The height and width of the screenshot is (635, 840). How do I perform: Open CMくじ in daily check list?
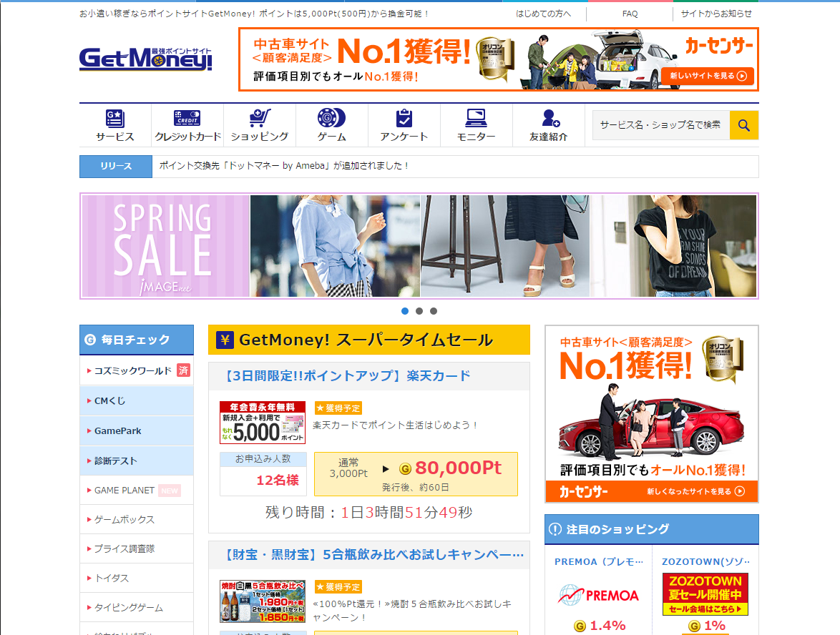109,400
